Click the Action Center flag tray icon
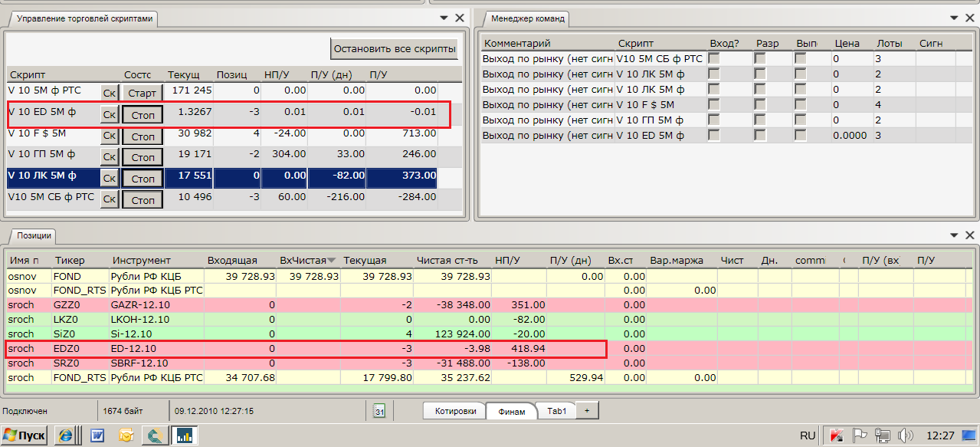 [x=860, y=435]
